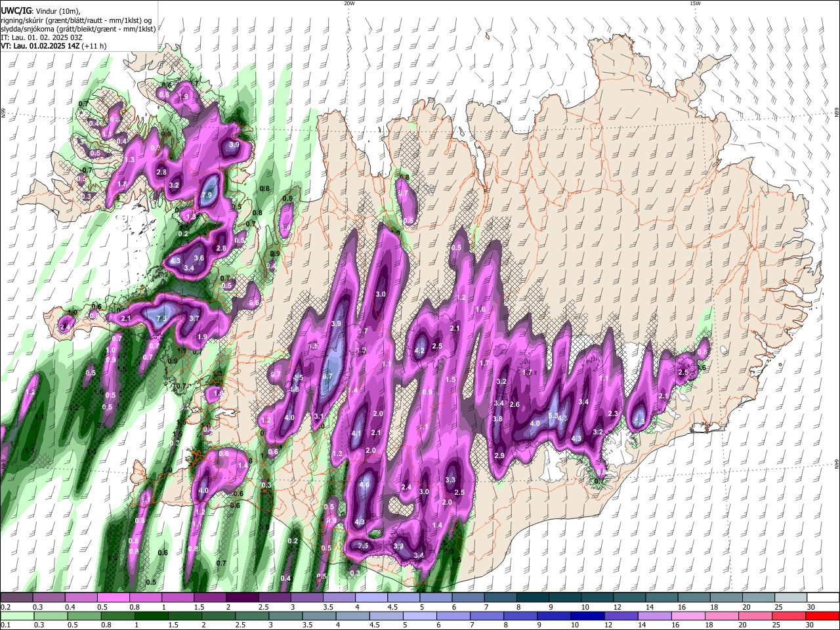Pick the bright red 30+ rain legend swatch
This screenshot has width=840, height=630.
823,616
